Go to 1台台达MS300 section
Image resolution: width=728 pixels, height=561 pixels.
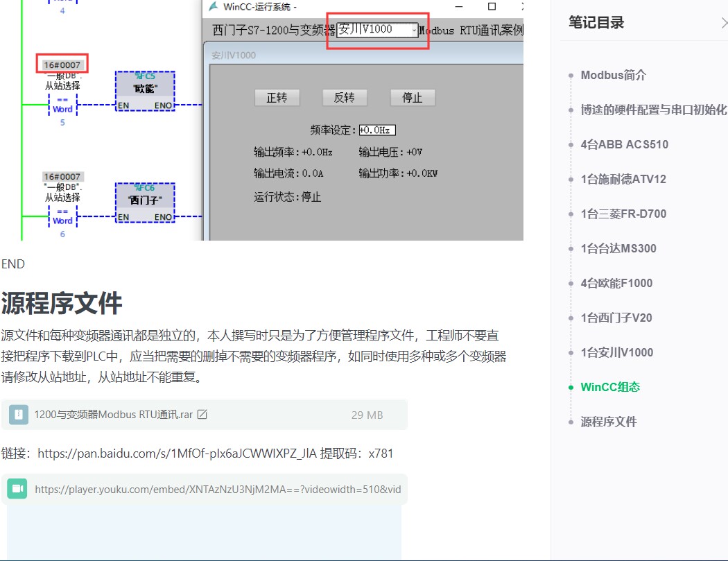coord(618,248)
